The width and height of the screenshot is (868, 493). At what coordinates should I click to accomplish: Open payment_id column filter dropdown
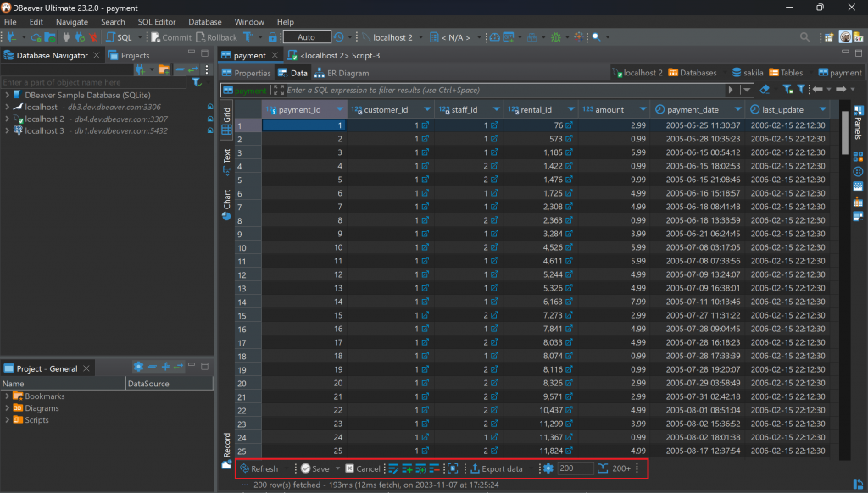(x=340, y=109)
